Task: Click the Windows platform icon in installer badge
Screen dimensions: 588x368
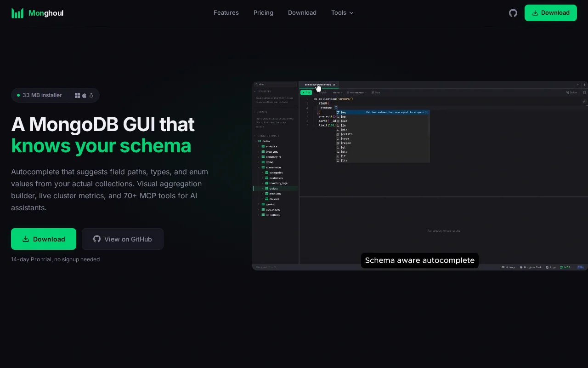Action: (x=78, y=95)
